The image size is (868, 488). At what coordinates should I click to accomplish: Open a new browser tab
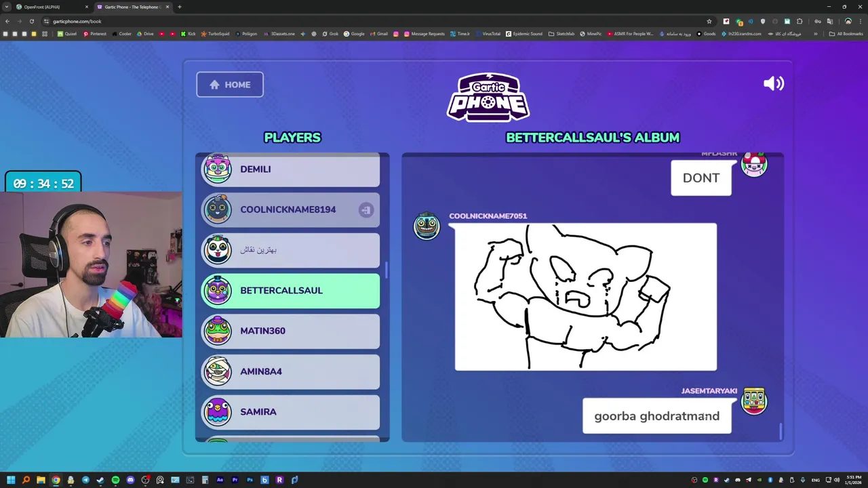180,7
